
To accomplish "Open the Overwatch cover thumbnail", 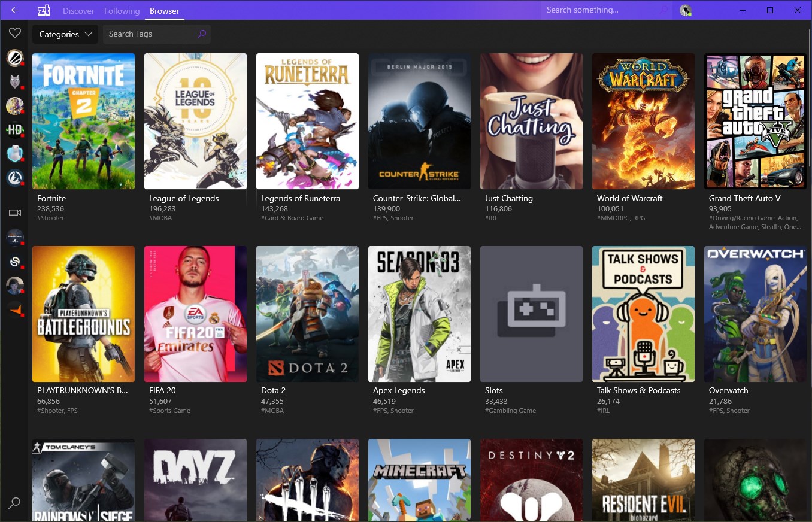I will (x=755, y=314).
